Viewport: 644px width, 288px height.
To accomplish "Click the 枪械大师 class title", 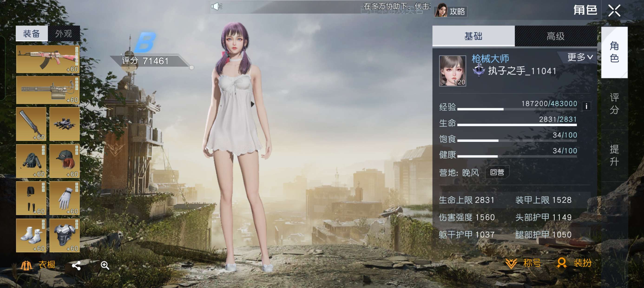I will [x=490, y=59].
